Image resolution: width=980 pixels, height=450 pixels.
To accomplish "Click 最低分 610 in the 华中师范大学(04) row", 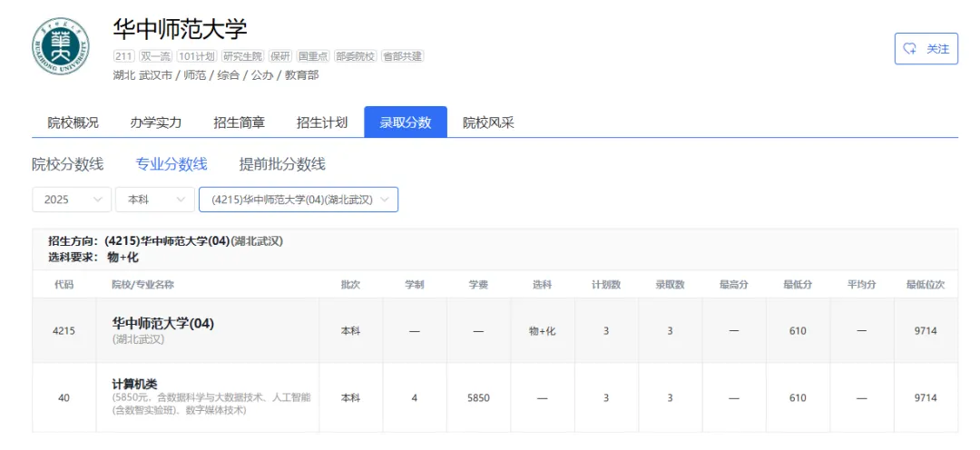I will [x=798, y=330].
